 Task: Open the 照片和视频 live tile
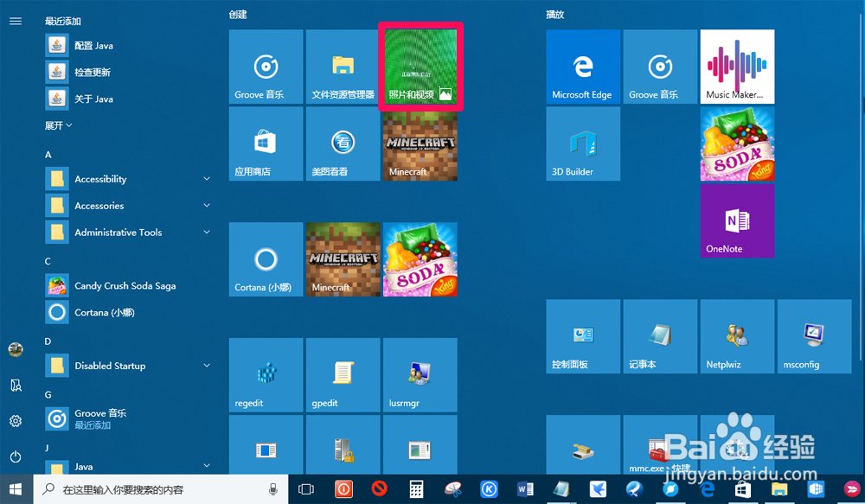coord(420,67)
